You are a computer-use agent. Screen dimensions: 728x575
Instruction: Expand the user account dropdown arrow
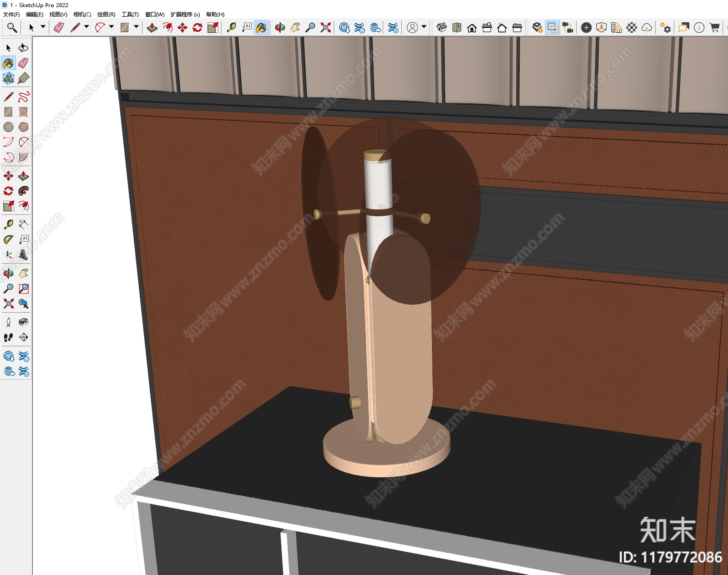[424, 27]
